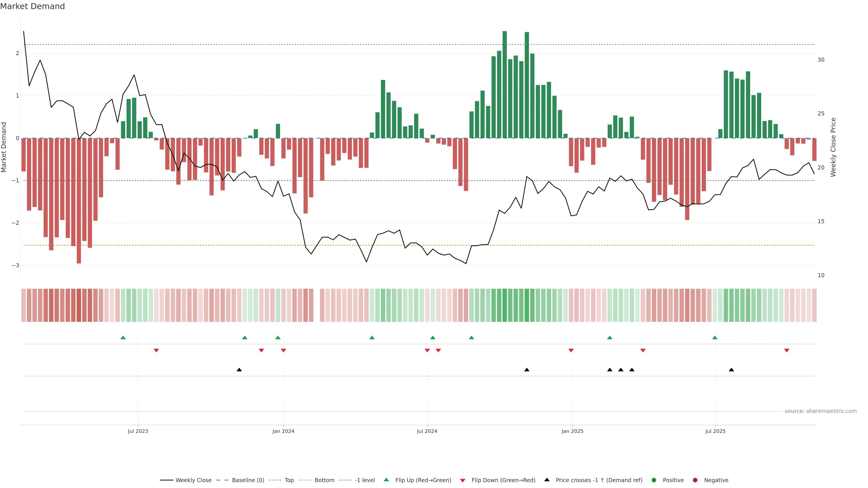The height and width of the screenshot is (488, 868).
Task: Click the tallest green demand bar
Action: coord(505,84)
